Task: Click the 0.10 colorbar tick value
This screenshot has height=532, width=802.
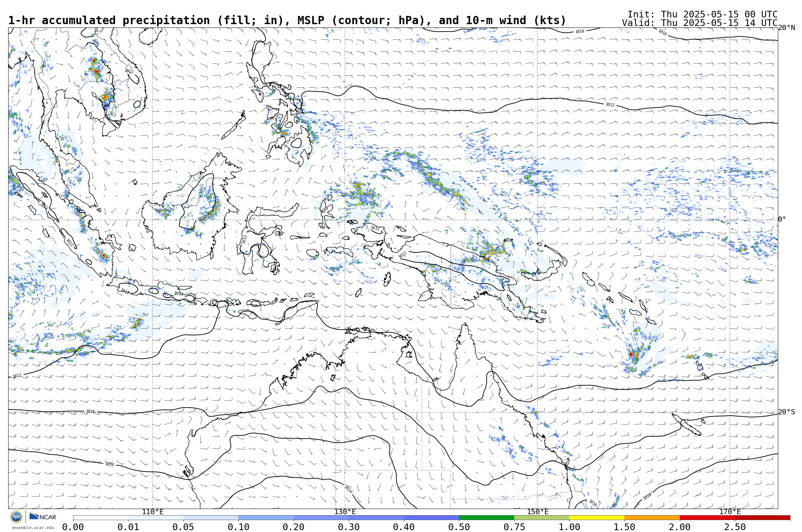Action: [238, 527]
